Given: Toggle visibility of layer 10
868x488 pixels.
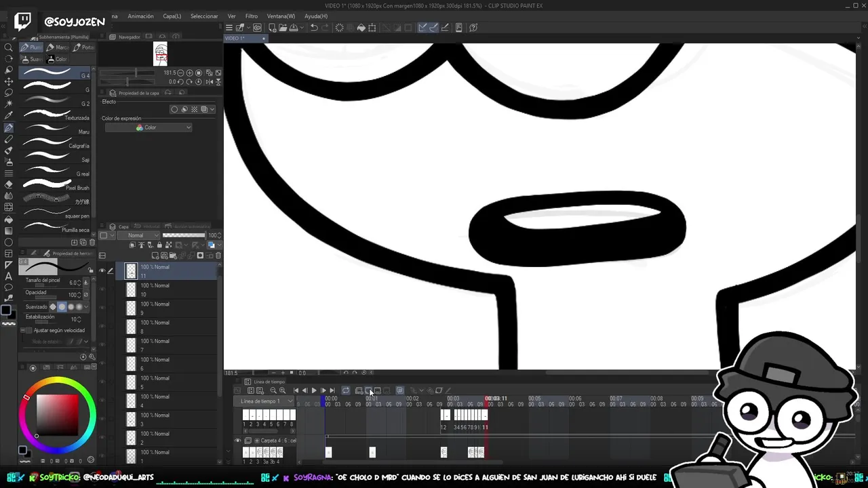Looking at the screenshot, I should pos(102,289).
